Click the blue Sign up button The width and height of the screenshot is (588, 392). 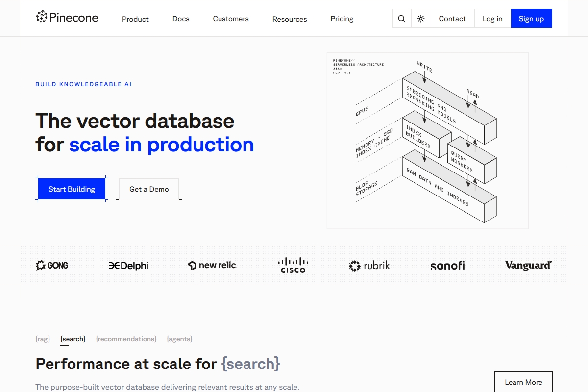pos(531,19)
